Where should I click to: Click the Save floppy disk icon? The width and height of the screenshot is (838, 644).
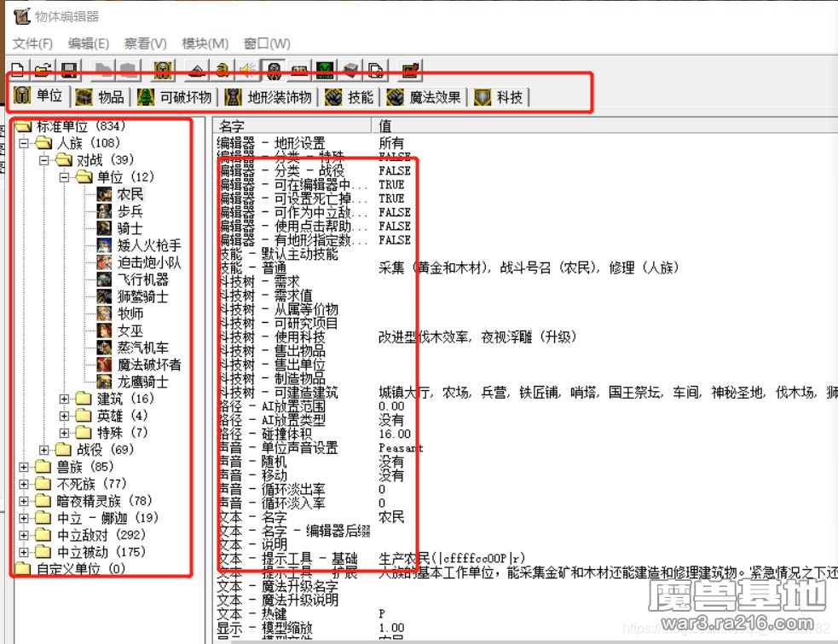[68, 71]
